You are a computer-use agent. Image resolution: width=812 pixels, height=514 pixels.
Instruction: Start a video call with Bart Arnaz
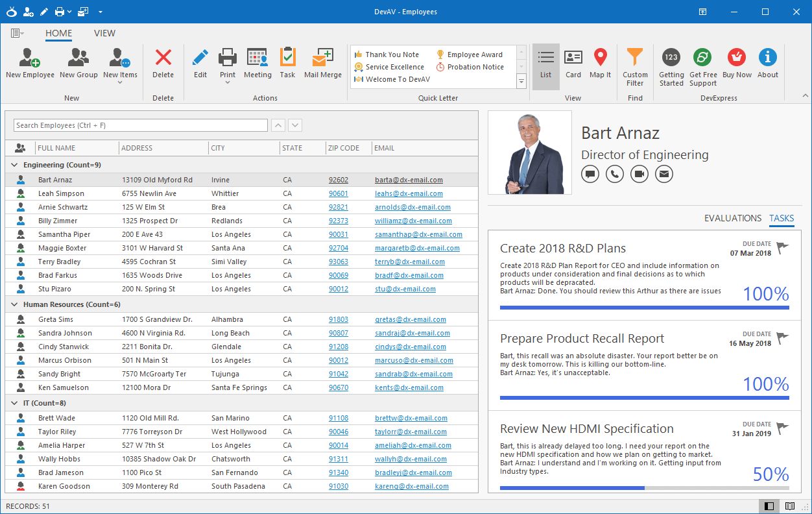(639, 173)
